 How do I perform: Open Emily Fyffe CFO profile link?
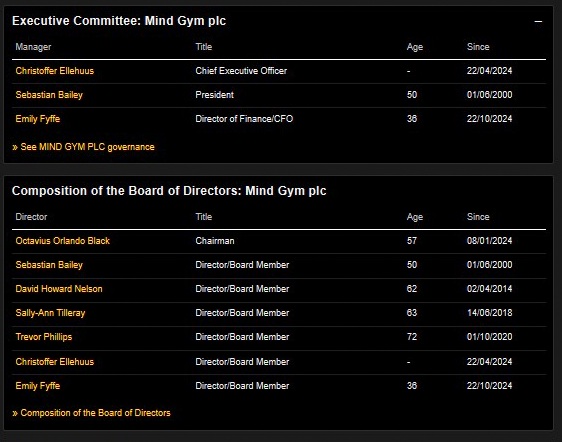pyautogui.click(x=38, y=119)
